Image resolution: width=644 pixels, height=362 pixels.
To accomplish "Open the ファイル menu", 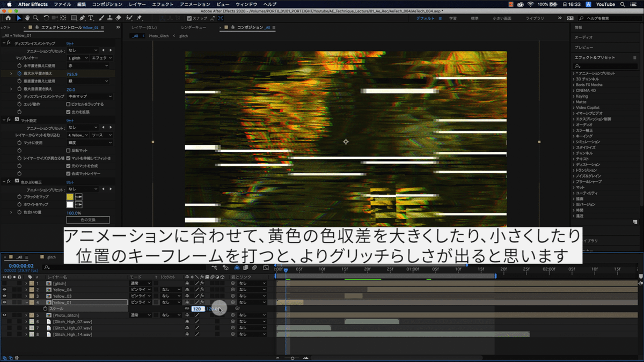I will point(62,4).
